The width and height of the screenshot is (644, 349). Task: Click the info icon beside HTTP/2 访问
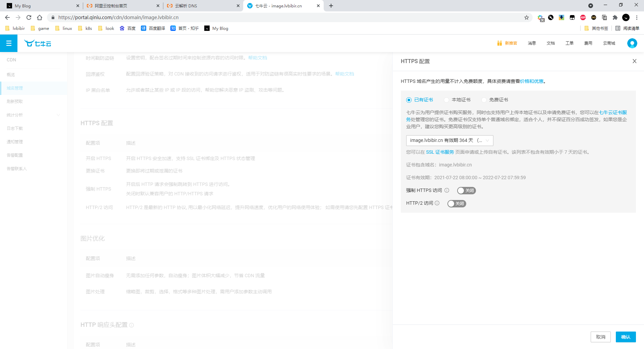[x=437, y=203]
